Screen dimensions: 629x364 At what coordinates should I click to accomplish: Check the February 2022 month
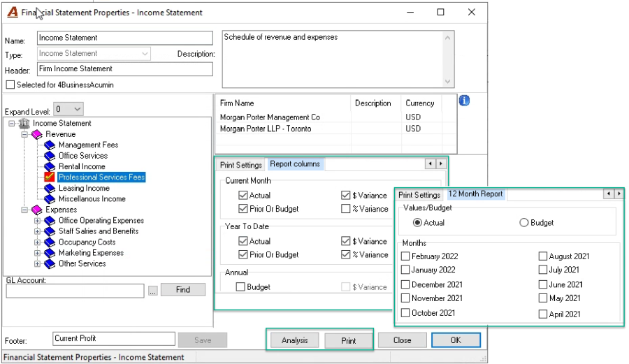coord(405,256)
